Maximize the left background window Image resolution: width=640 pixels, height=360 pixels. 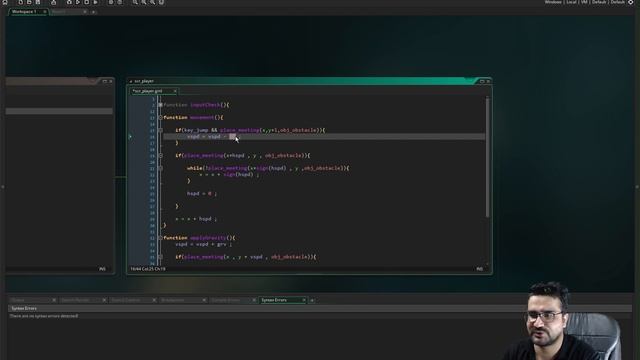tap(105, 81)
